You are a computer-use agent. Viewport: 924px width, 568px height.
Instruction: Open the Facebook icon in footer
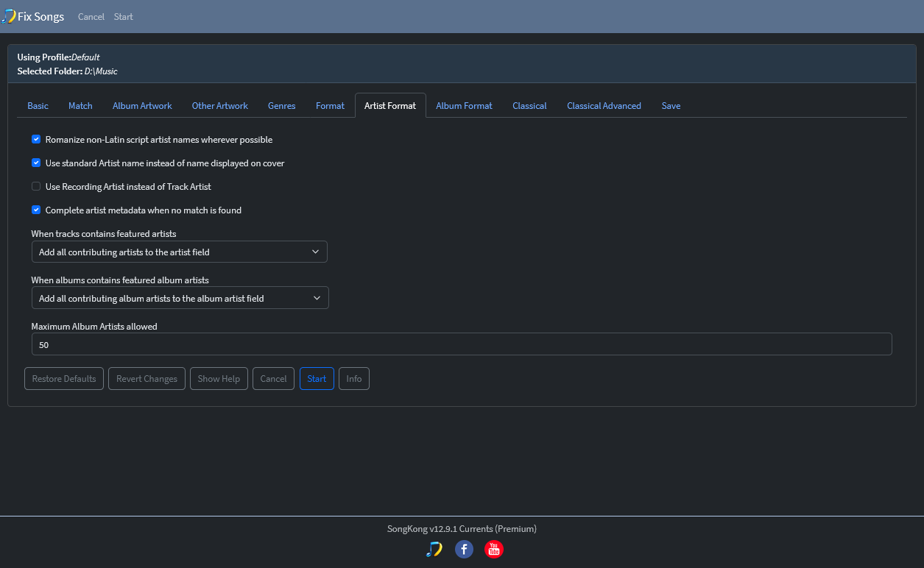point(464,549)
